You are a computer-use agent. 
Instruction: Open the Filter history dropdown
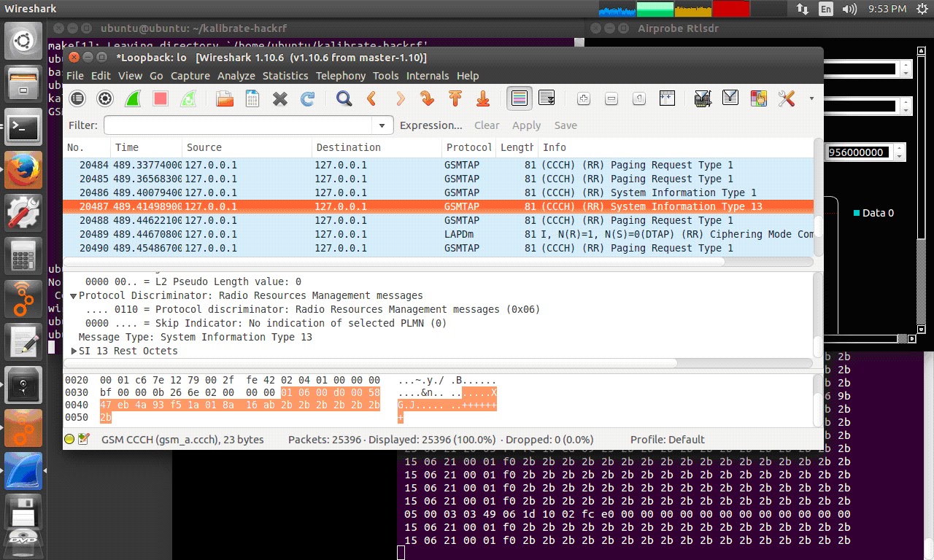(x=382, y=125)
